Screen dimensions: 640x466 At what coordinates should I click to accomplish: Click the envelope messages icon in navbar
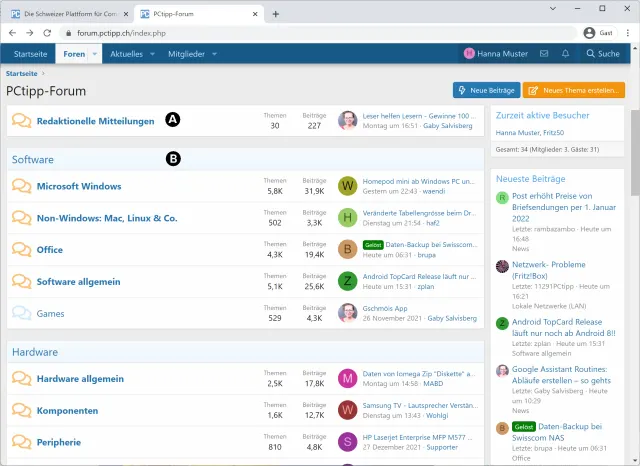(x=544, y=54)
